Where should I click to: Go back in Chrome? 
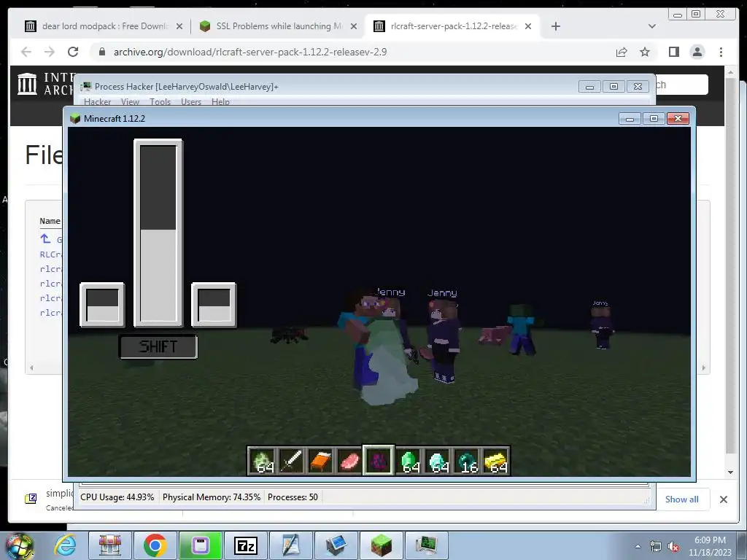26,52
